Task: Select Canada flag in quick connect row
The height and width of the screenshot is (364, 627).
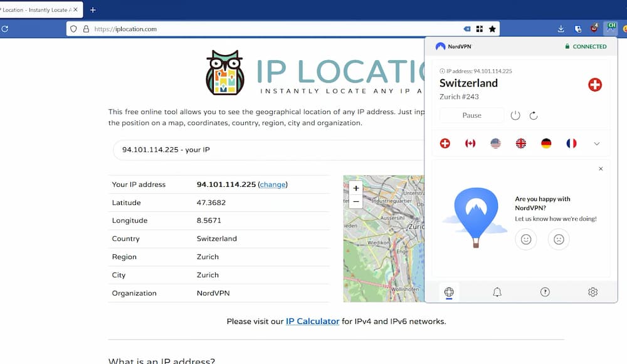Action: click(x=470, y=143)
